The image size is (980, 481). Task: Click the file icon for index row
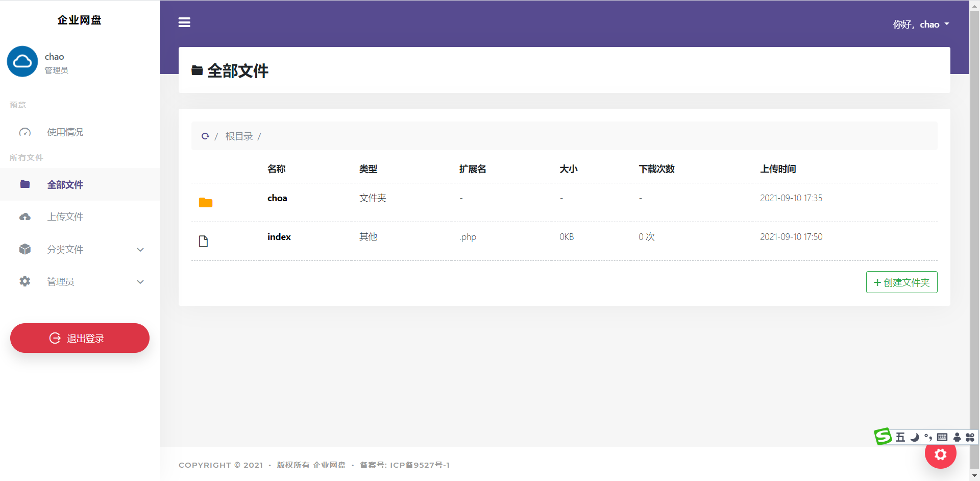[x=203, y=241]
